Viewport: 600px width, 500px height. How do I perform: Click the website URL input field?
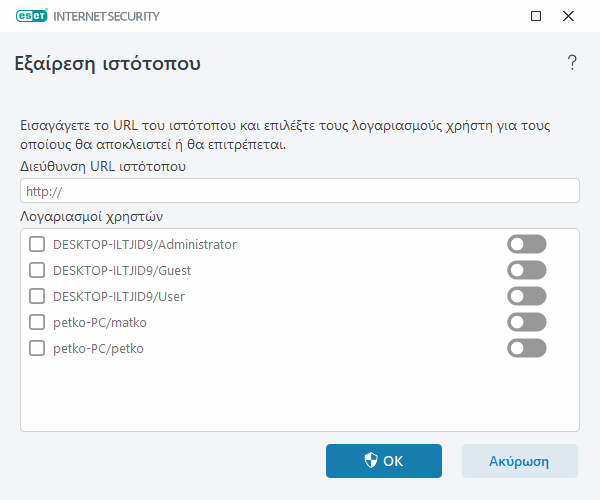[x=299, y=191]
